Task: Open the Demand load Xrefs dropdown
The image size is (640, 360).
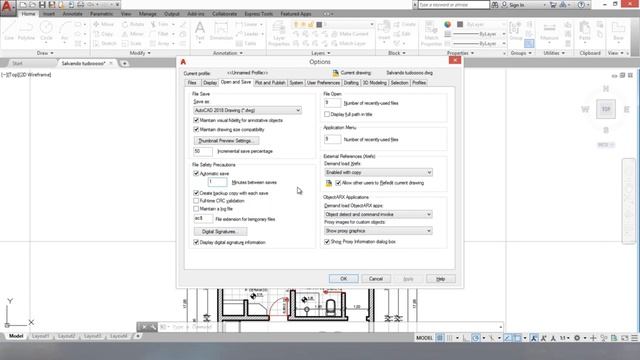Action: point(378,172)
